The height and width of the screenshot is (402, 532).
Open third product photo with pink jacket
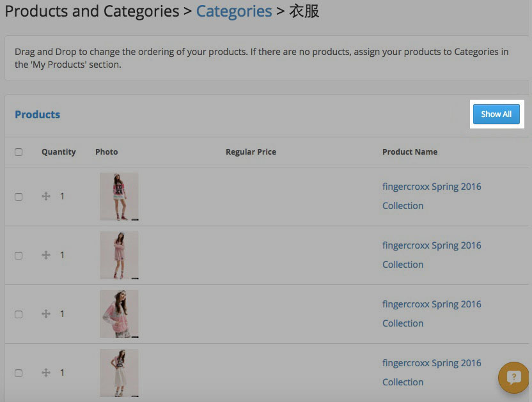point(119,314)
